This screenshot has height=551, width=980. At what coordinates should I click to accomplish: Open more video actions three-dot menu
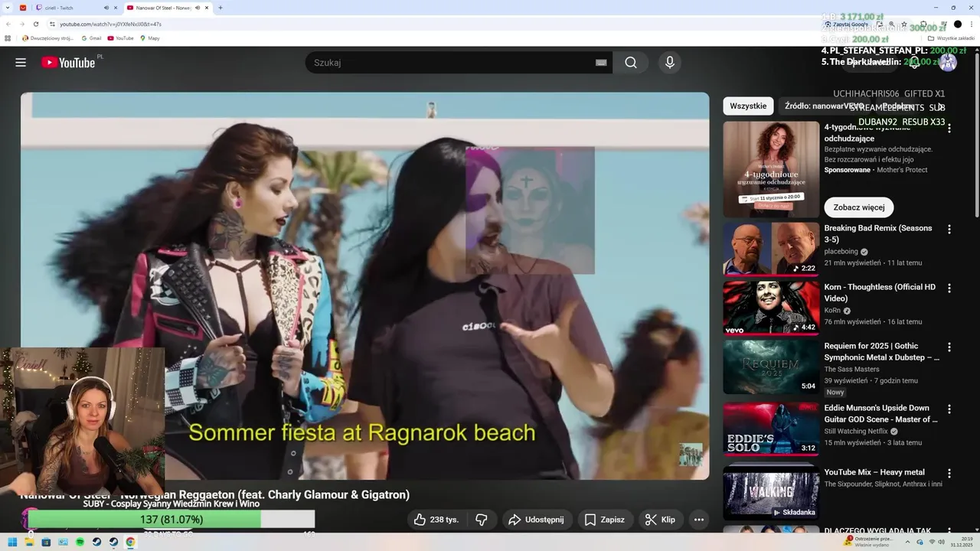point(699,520)
